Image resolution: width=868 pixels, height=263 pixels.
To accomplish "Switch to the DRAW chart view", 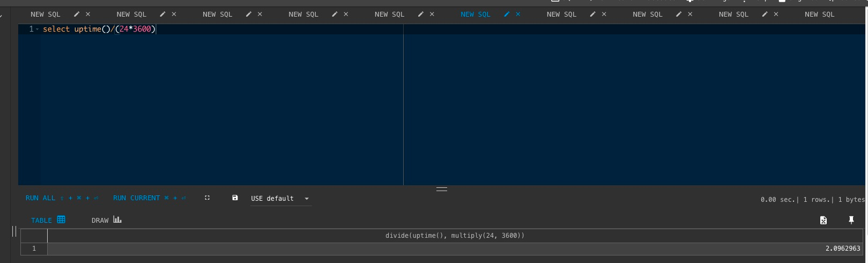I will [107, 220].
